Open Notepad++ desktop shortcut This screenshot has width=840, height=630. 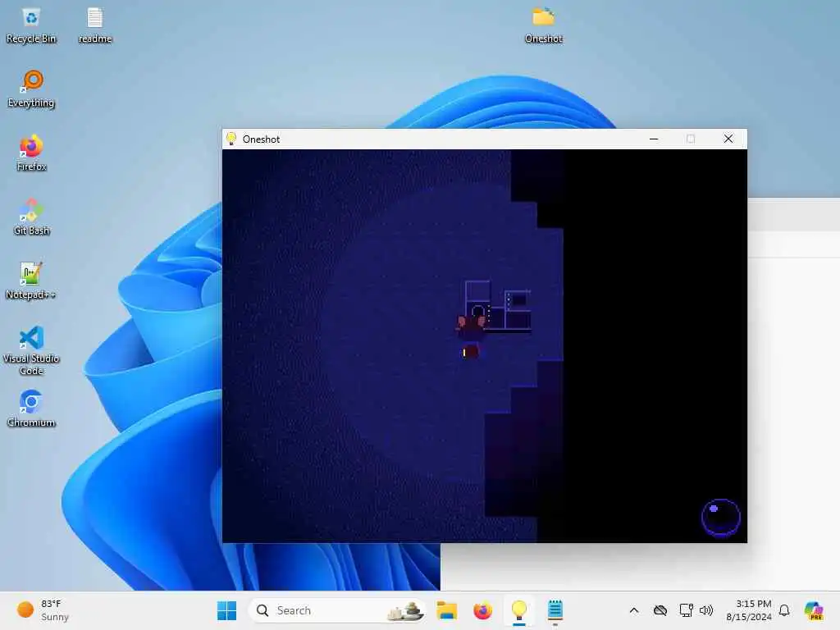31,281
